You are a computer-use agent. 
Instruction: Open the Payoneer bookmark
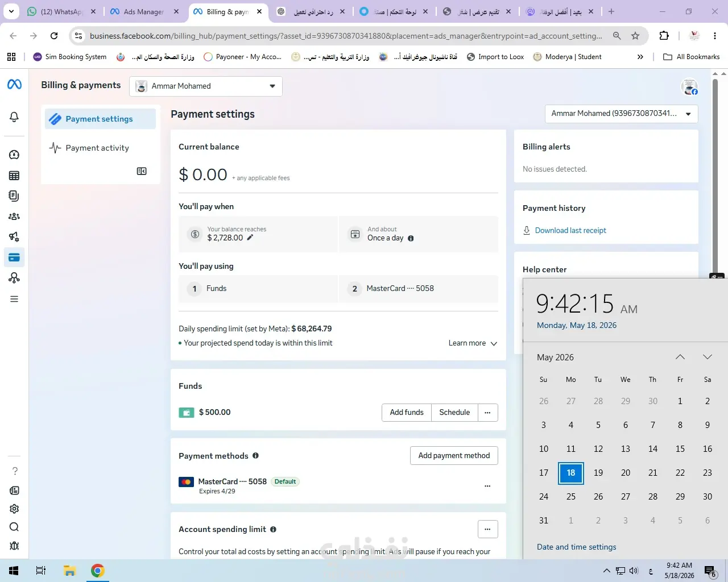point(242,57)
